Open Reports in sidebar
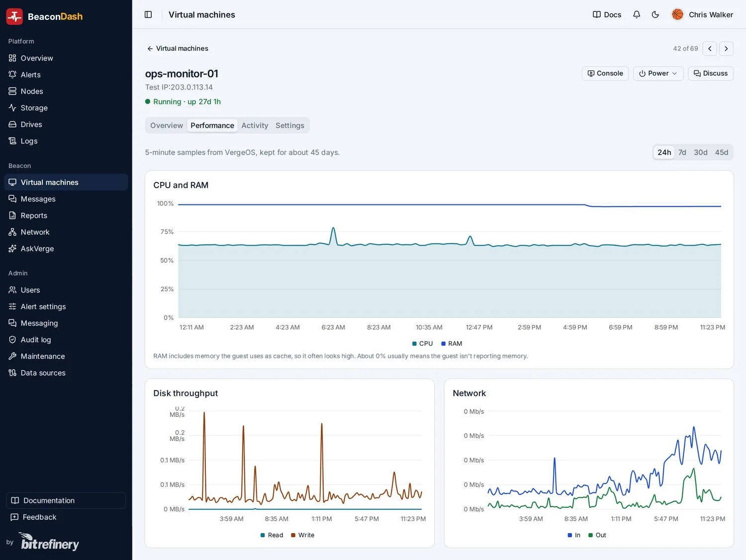 66,216
